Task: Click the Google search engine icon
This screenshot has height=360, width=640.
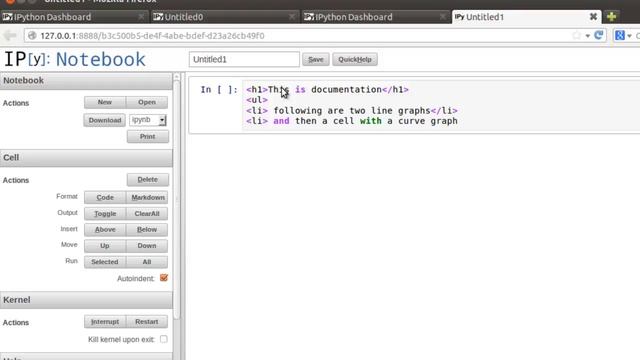Action: click(x=620, y=36)
